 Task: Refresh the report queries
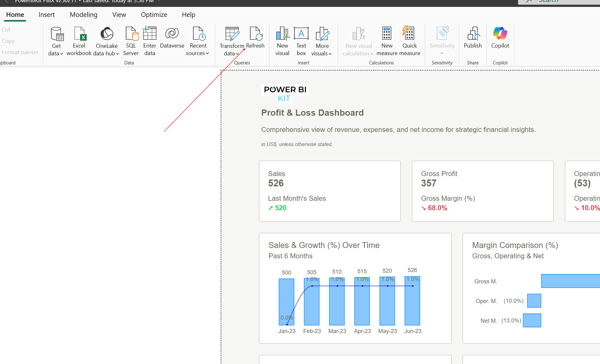point(255,38)
